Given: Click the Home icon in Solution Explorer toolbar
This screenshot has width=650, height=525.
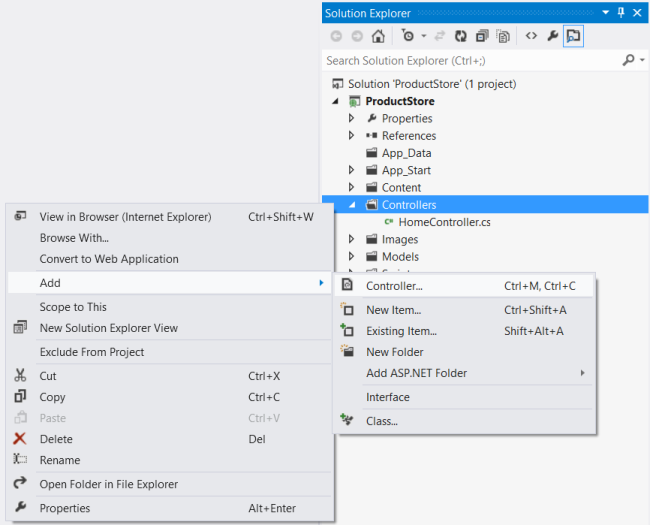Looking at the screenshot, I should [x=378, y=36].
